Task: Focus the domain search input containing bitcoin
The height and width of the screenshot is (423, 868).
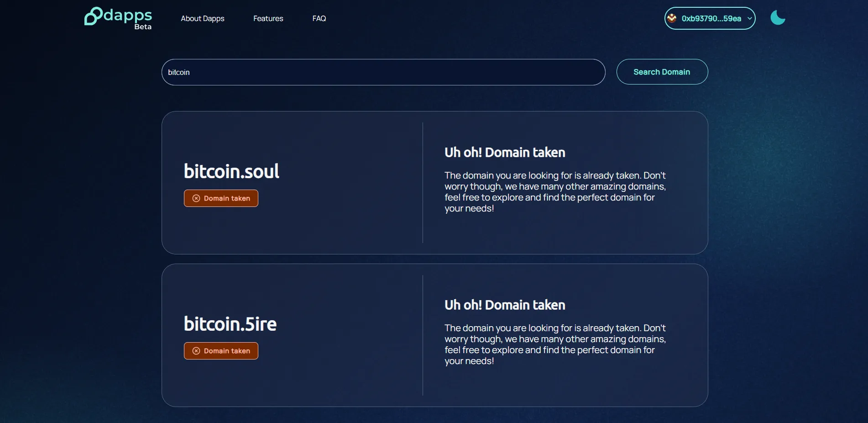Action: [x=383, y=72]
